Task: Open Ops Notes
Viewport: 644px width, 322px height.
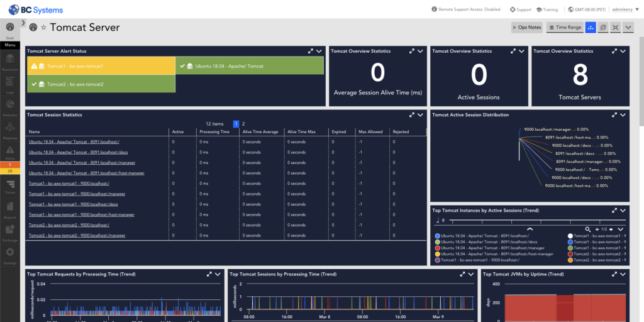Action: tap(527, 27)
